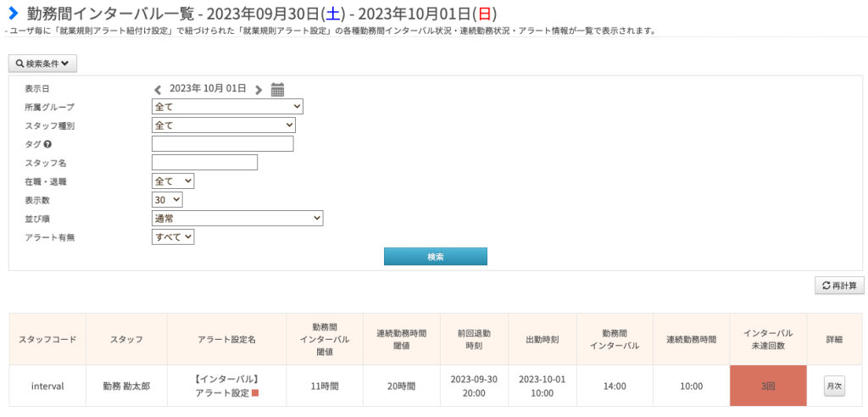Click previous clock-out 2023-09-30 20:00 cell

tap(475, 386)
